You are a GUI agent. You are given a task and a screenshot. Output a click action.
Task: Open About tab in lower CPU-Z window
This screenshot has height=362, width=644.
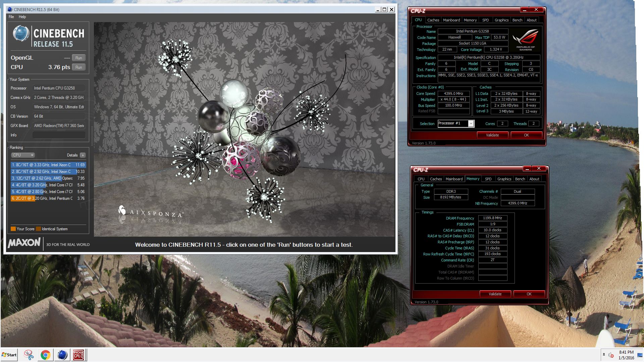click(x=534, y=179)
